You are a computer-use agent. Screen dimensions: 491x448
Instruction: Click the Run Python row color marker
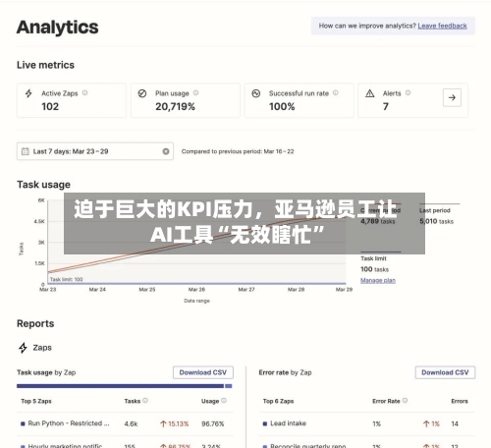[x=23, y=423]
